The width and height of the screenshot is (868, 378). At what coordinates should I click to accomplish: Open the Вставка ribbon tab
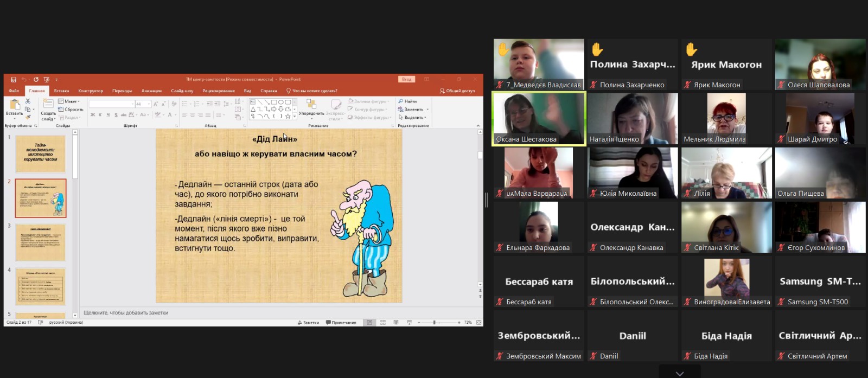click(x=61, y=91)
